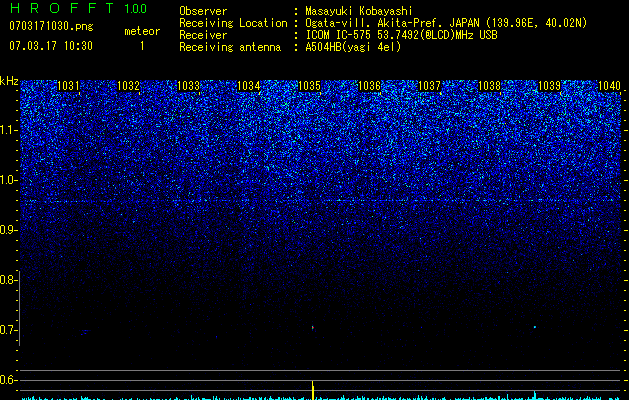This screenshot has height=400, width=629.
Task: Click the 1.1 kHz axis label
Action: click(x=8, y=130)
